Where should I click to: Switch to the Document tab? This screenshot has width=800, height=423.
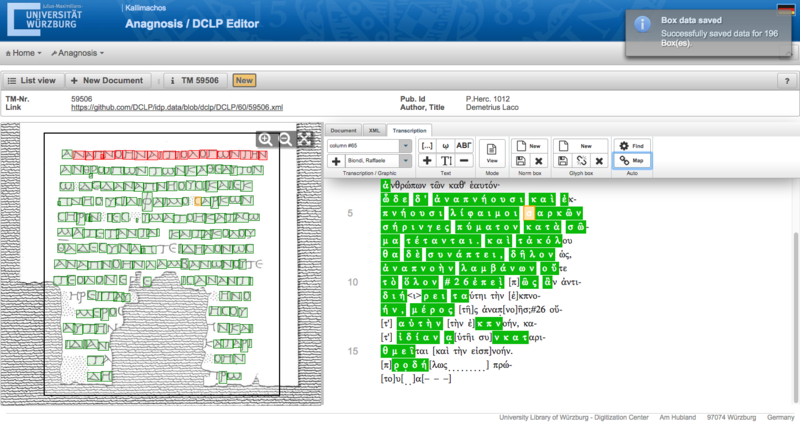click(344, 130)
